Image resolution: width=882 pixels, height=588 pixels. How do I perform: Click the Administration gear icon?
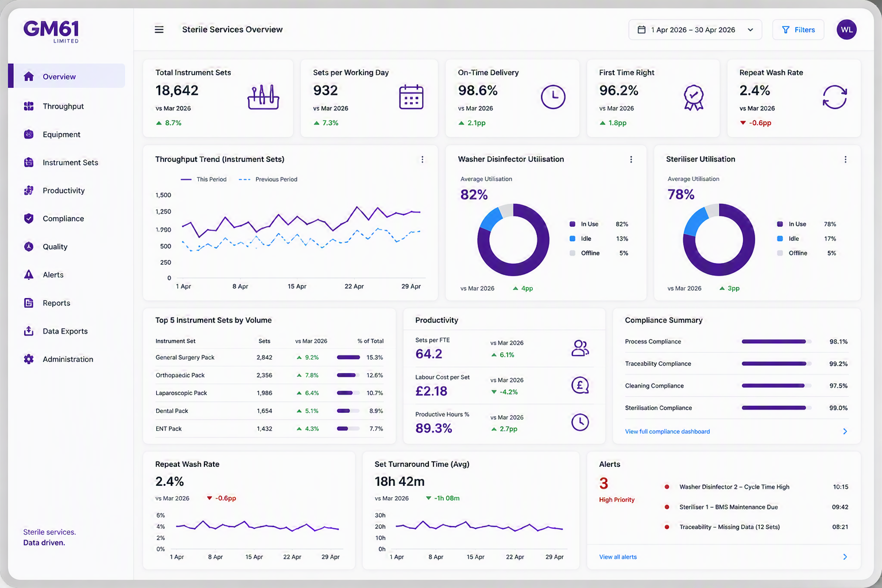coord(29,359)
